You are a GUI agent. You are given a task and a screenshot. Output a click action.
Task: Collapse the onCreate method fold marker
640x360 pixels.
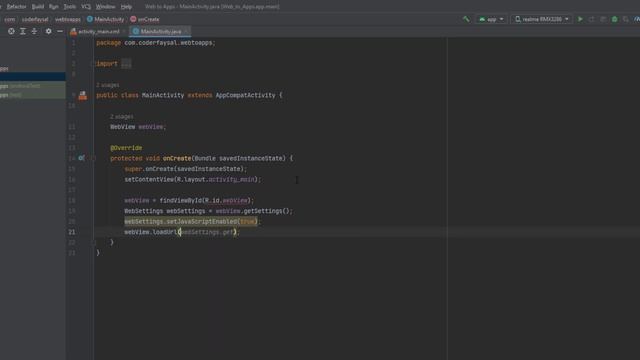point(93,158)
